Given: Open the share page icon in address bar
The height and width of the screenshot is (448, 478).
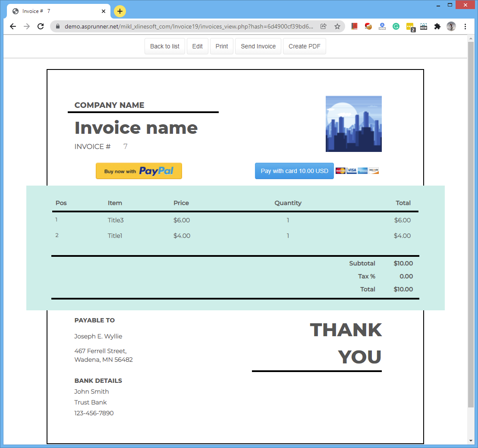Looking at the screenshot, I should [324, 26].
